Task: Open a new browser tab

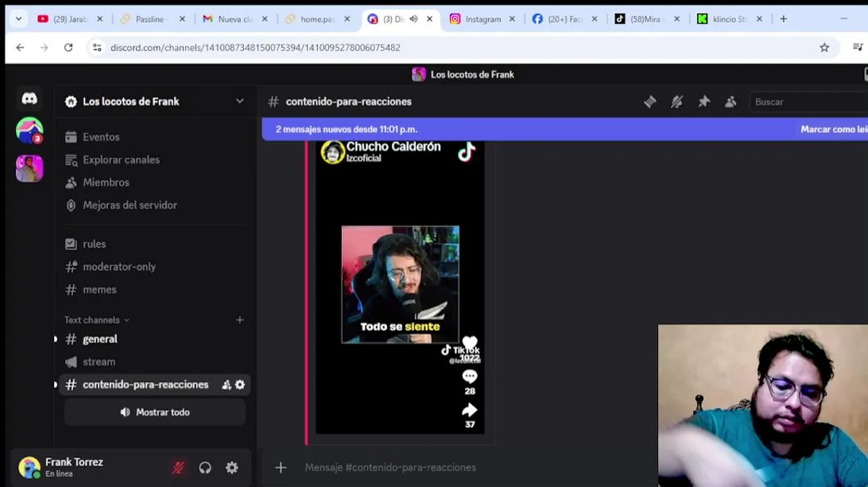Action: coord(783,19)
